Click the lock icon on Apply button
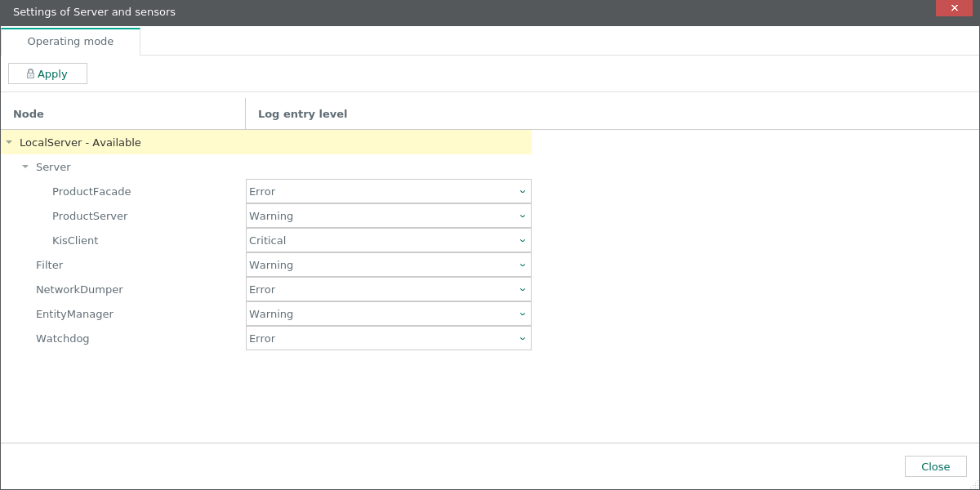The width and height of the screenshot is (980, 490). point(29,73)
